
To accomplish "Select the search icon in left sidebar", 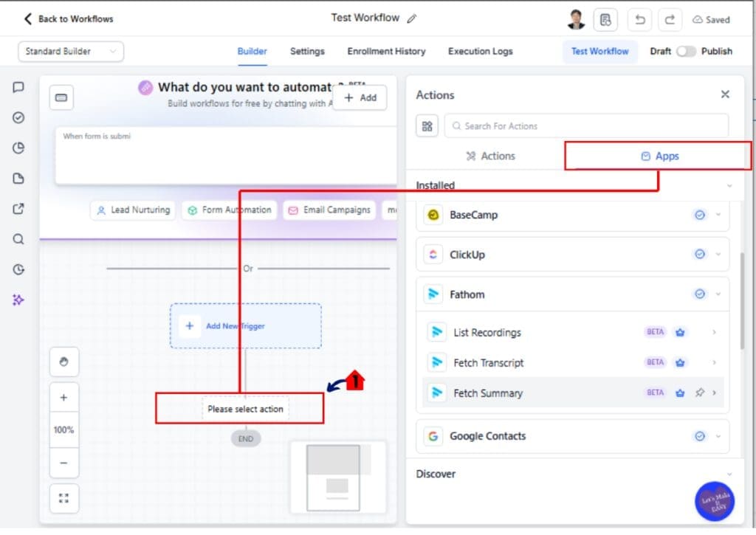I will coord(18,238).
